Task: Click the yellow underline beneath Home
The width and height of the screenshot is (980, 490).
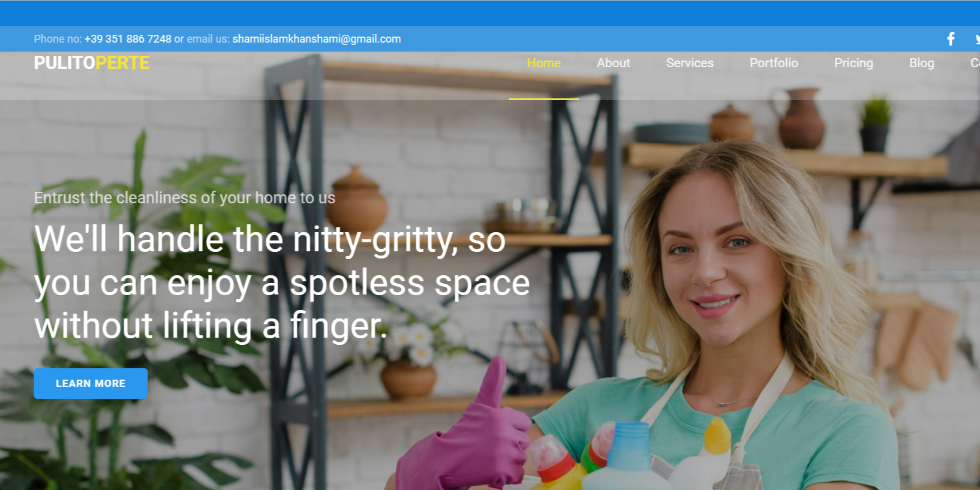Action: 544,99
